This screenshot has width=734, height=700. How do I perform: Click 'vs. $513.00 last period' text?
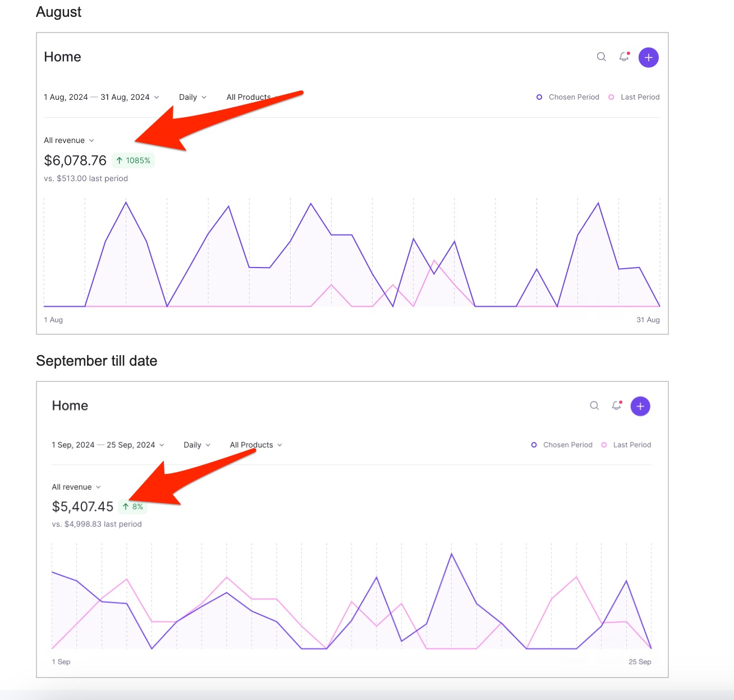coord(86,178)
